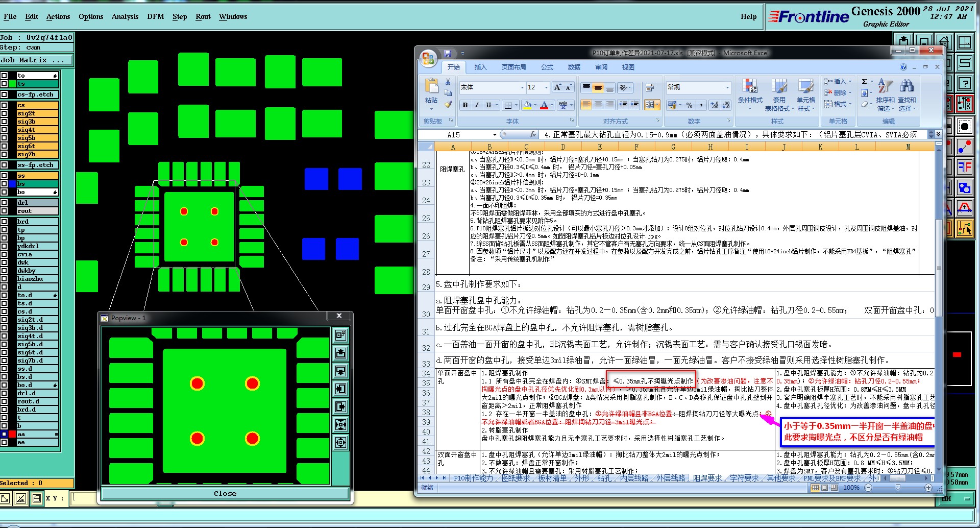Open Genesis Analysis menu
This screenshot has width=980, height=528.
pos(125,16)
